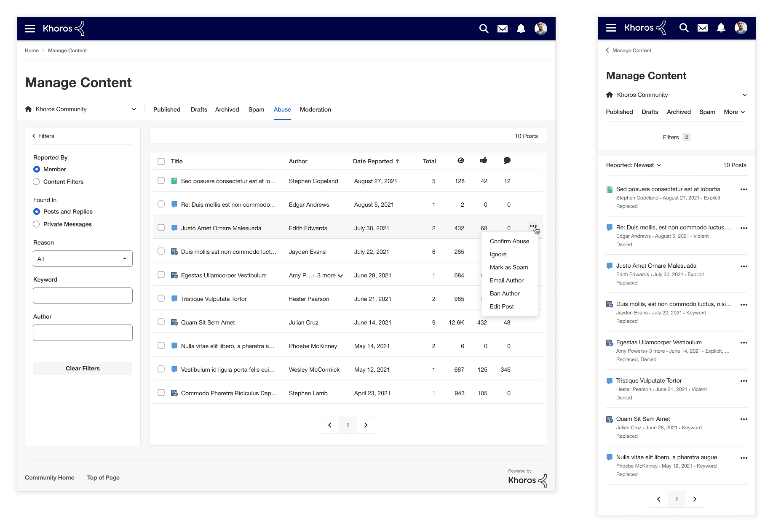Toggle the select-all checkbox in table header
773x532 pixels.
(x=161, y=161)
